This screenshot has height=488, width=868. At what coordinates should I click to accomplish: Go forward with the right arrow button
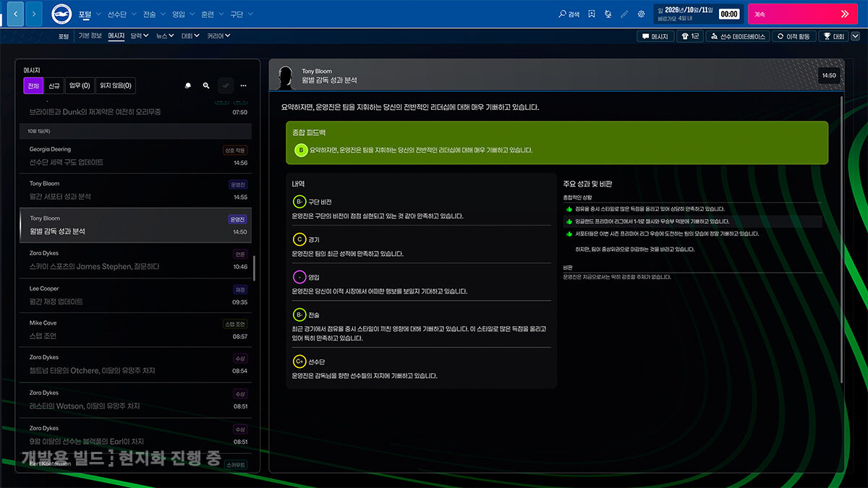(x=33, y=14)
